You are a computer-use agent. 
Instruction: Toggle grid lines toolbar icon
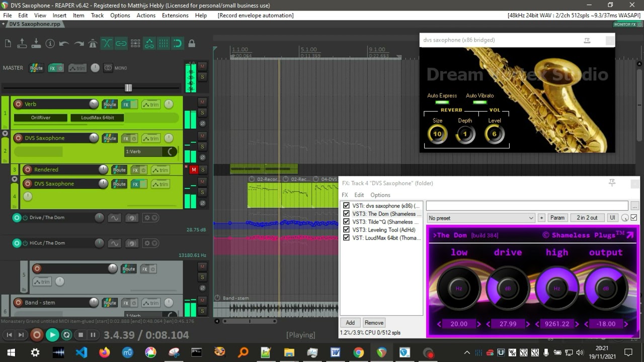164,44
